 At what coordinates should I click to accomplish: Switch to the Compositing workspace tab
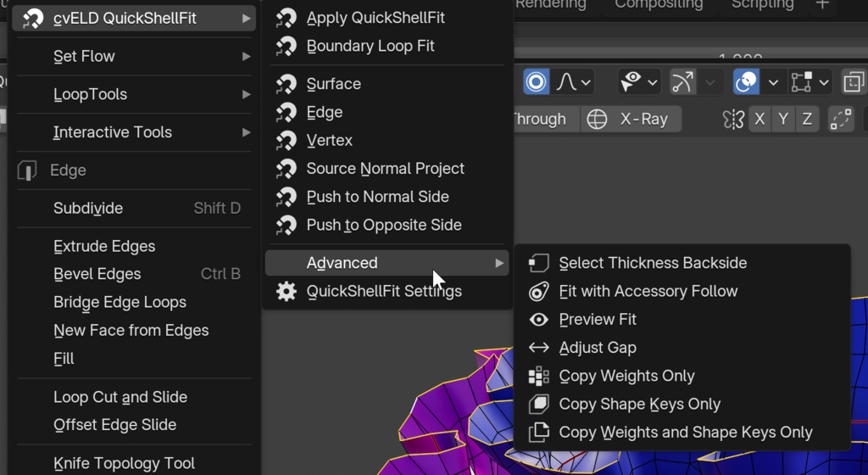click(659, 4)
